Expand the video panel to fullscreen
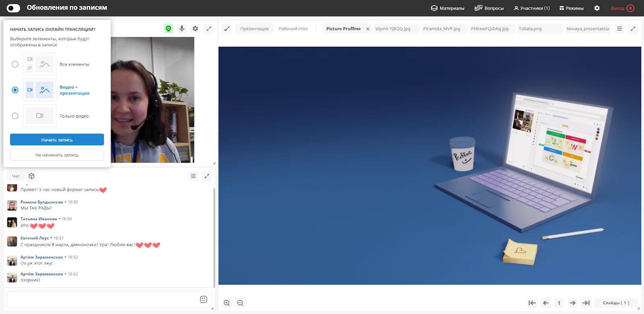 (x=208, y=29)
